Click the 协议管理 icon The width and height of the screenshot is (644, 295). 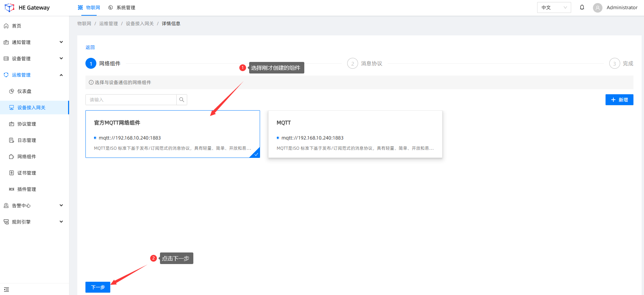[12, 124]
